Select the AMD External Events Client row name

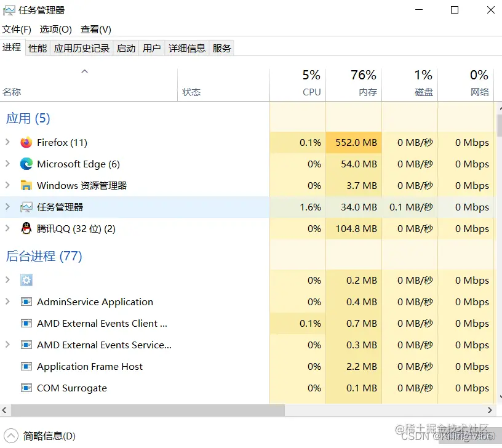click(102, 324)
